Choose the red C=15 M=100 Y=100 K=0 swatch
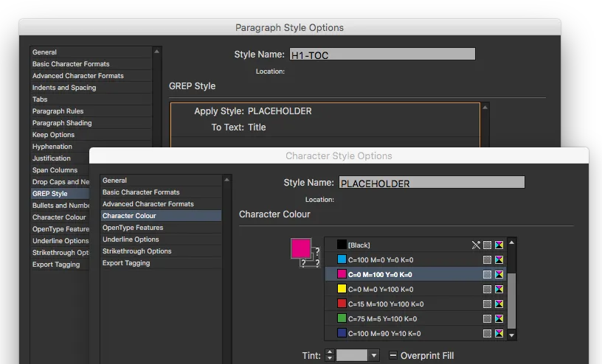Viewport: 602px width, 364px height. tap(415, 304)
